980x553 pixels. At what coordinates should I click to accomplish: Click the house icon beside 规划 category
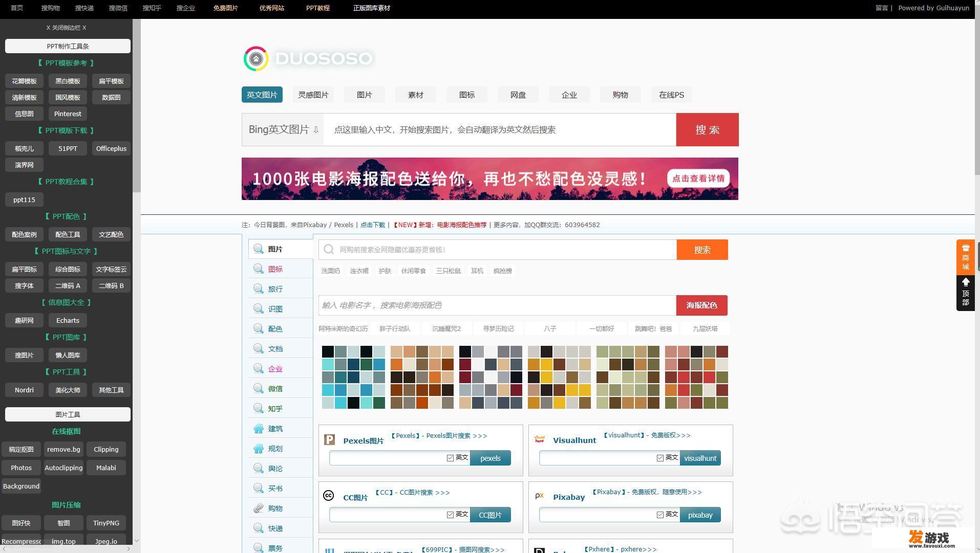[x=259, y=448]
